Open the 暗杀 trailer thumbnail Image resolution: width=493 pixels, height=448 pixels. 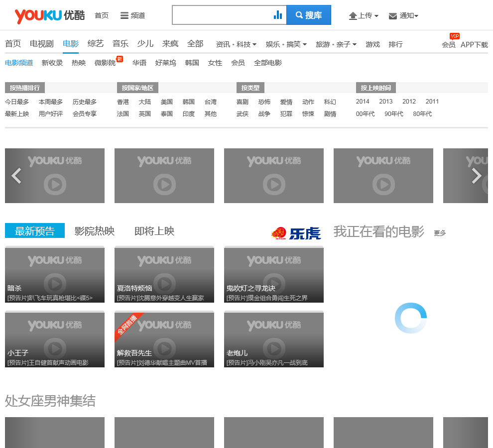[55, 275]
